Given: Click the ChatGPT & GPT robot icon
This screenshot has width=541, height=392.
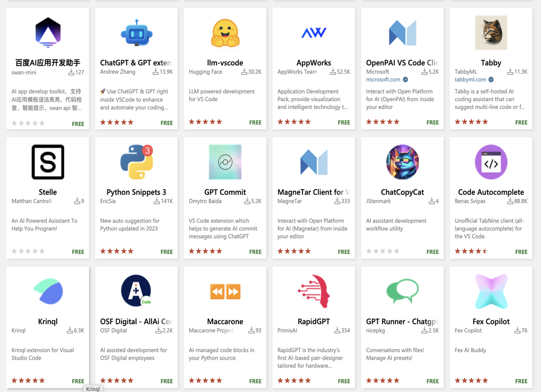Looking at the screenshot, I should [136, 33].
